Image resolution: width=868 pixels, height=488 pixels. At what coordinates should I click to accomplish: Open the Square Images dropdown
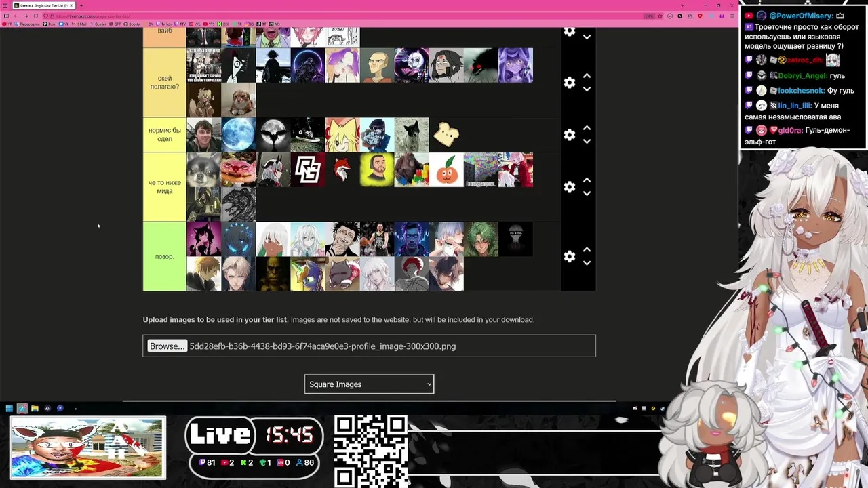[369, 384]
